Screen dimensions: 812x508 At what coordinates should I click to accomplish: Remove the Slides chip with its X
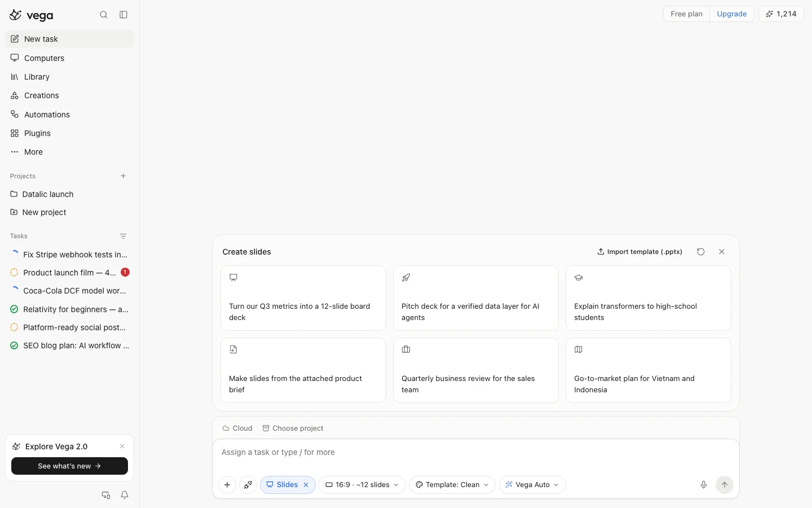306,485
